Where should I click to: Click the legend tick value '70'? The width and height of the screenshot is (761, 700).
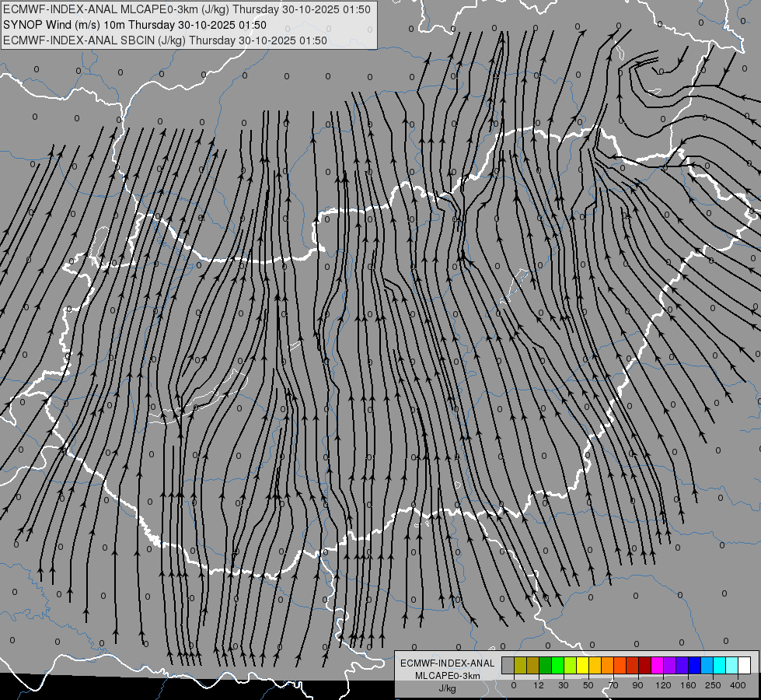point(613,685)
